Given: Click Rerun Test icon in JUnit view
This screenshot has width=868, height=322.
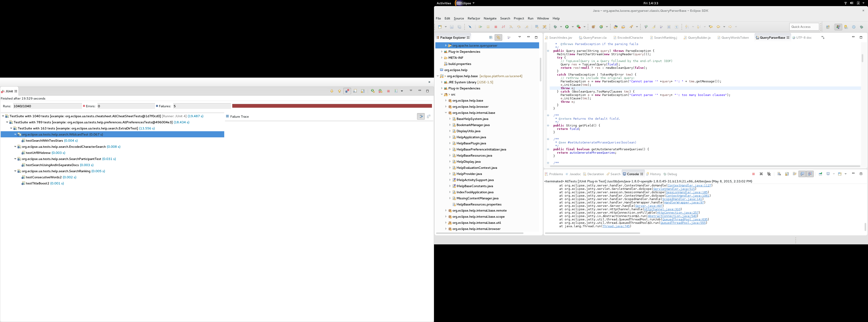Looking at the screenshot, I should pyautogui.click(x=373, y=91).
